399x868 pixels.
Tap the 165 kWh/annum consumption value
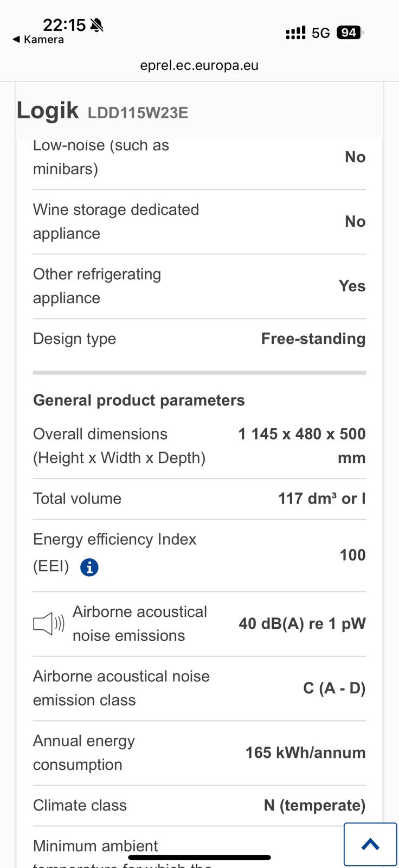click(305, 752)
